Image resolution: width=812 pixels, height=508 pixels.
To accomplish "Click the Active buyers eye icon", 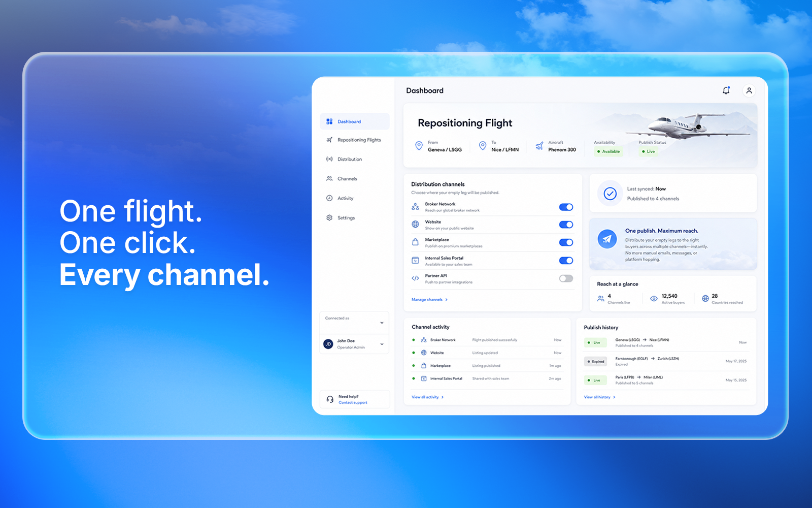I will tap(654, 299).
